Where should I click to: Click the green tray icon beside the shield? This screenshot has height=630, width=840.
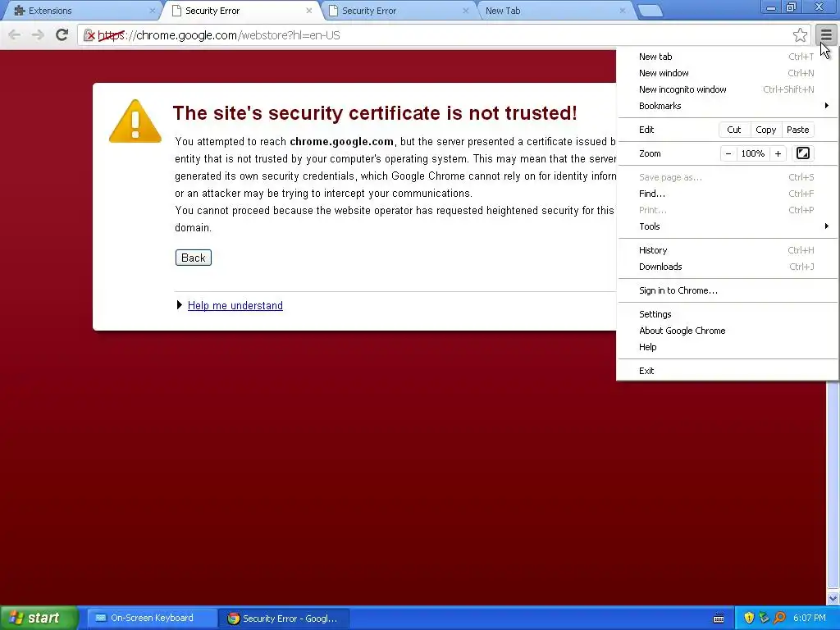pos(764,619)
